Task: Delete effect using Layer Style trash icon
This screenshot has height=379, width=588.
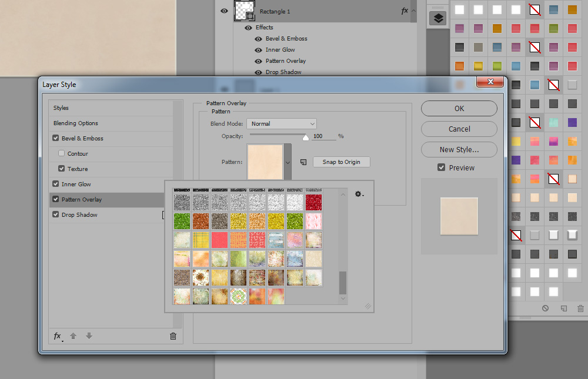Action: pos(173,336)
